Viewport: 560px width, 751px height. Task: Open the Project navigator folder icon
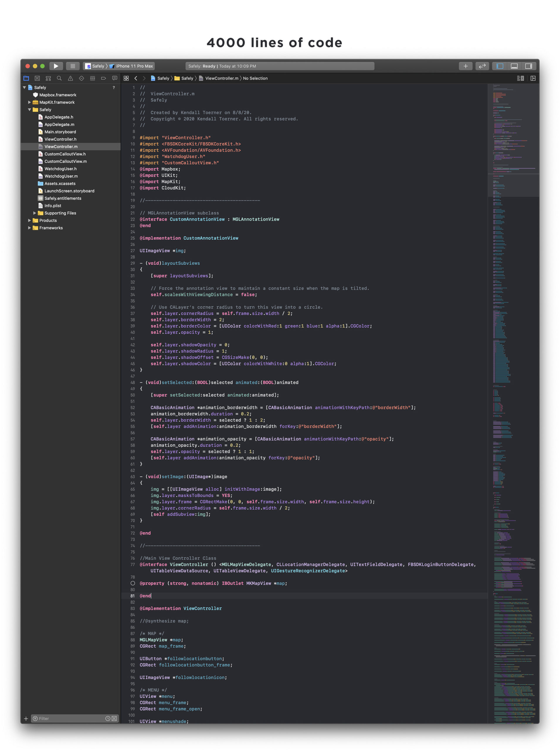point(26,78)
